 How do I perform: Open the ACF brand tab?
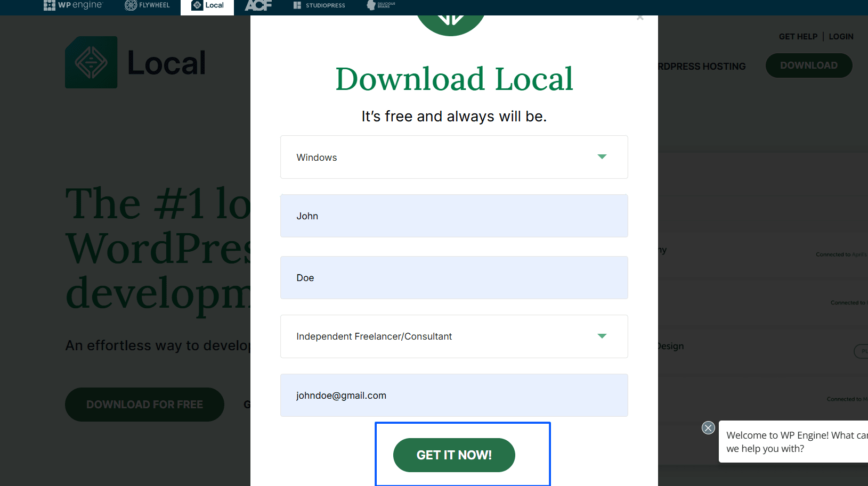[258, 5]
